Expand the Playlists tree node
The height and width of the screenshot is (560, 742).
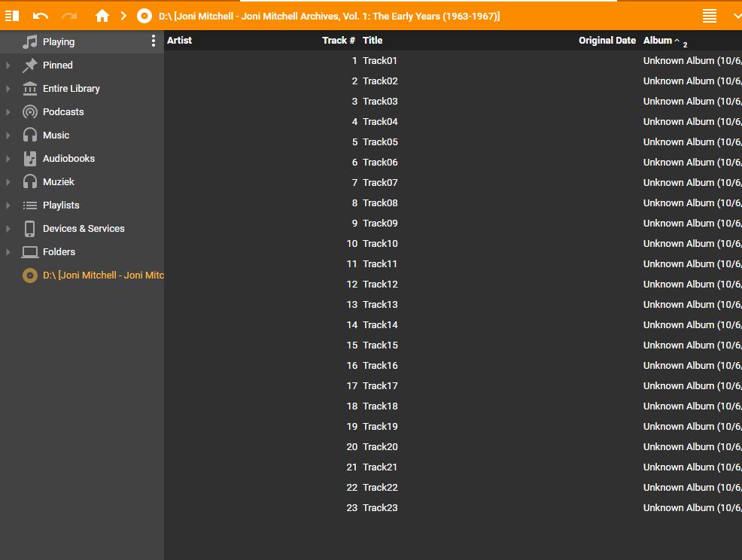pyautogui.click(x=8, y=205)
